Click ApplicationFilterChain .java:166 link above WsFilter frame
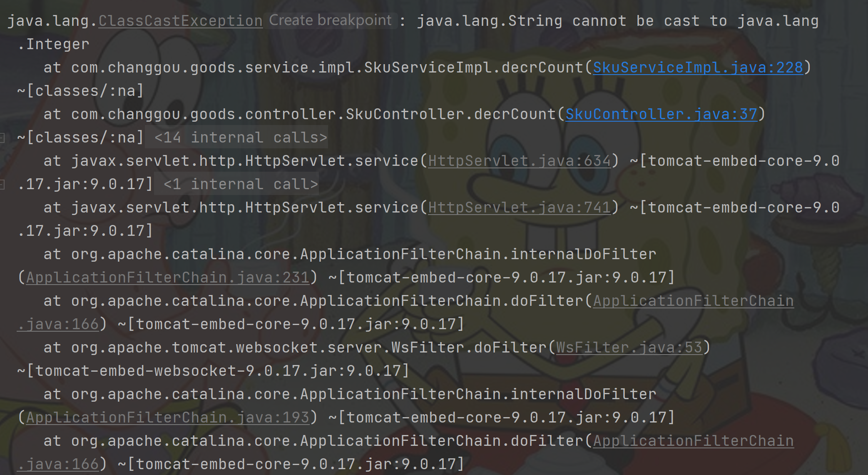The image size is (868, 475). 693,301
